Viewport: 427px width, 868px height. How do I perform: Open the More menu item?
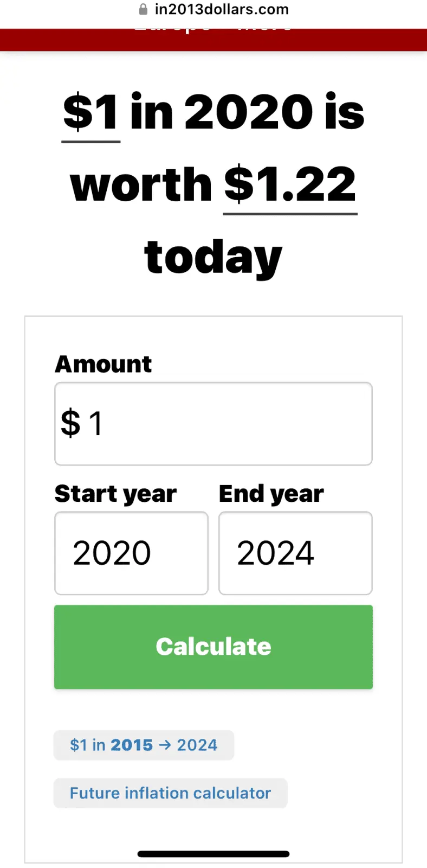[x=266, y=28]
